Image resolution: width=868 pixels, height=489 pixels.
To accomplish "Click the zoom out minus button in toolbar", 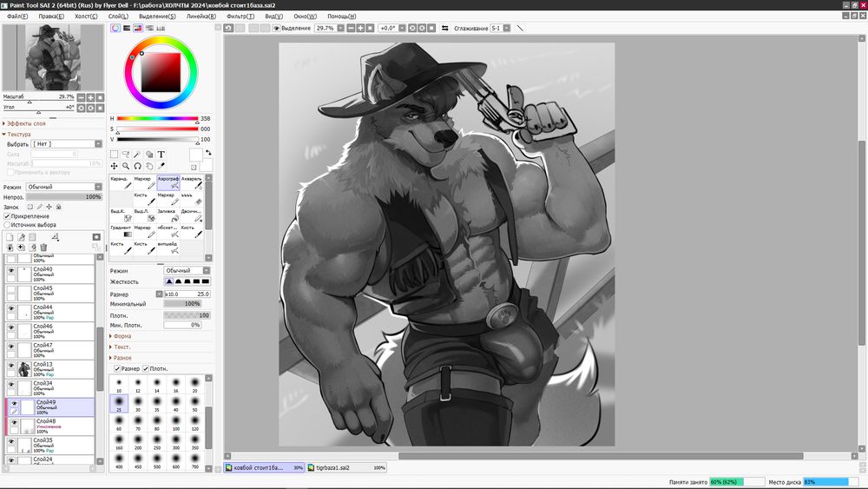I will (x=351, y=28).
